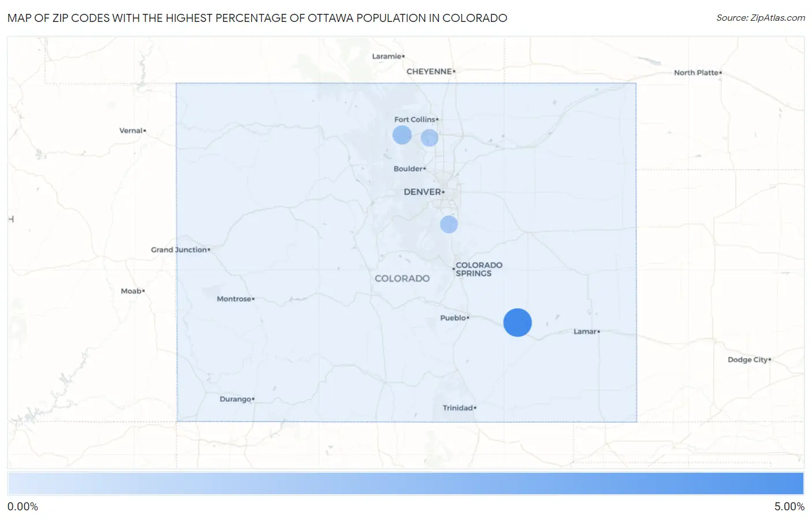
Task: Click the Fort Collins label
Action: (x=415, y=120)
